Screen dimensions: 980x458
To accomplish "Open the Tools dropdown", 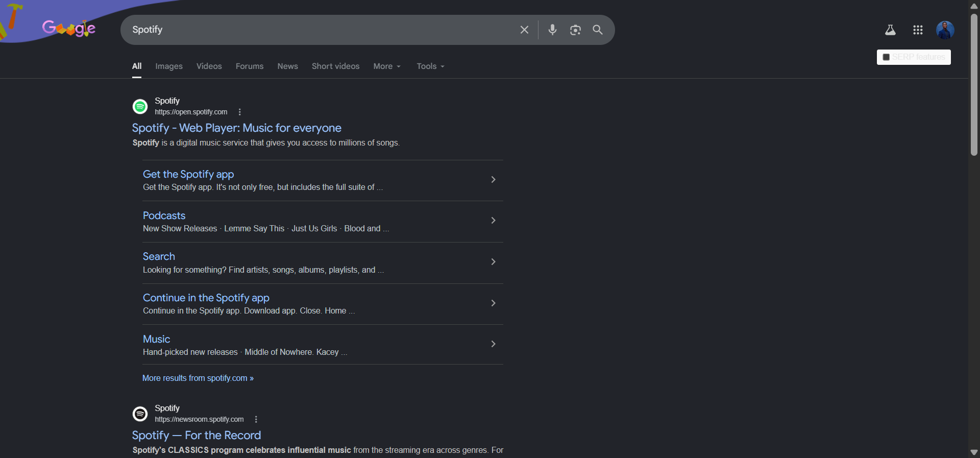I will click(430, 66).
